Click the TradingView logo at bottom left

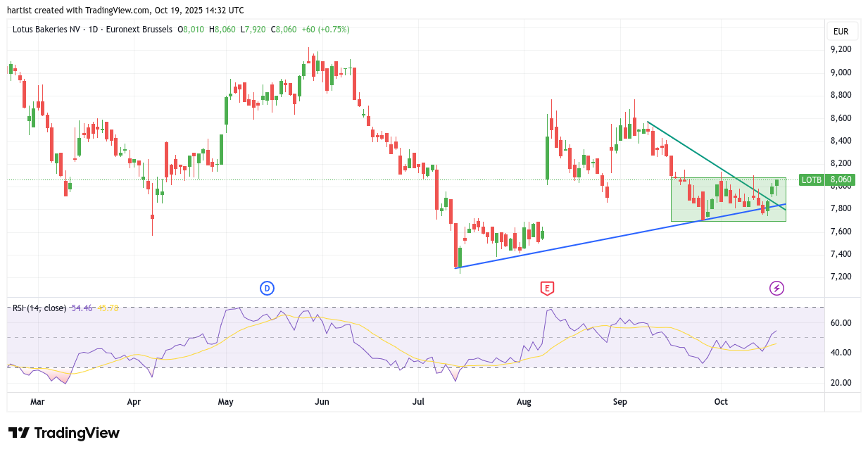(64, 433)
